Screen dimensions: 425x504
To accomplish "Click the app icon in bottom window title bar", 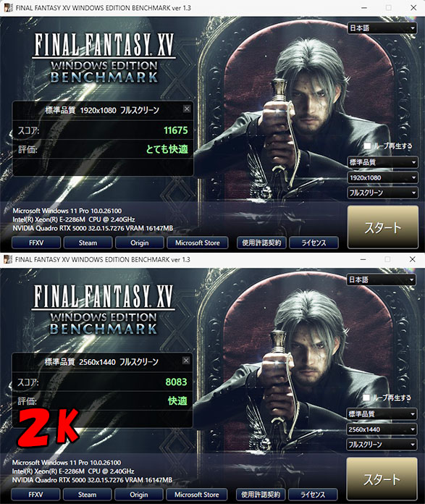I will pyautogui.click(x=8, y=259).
